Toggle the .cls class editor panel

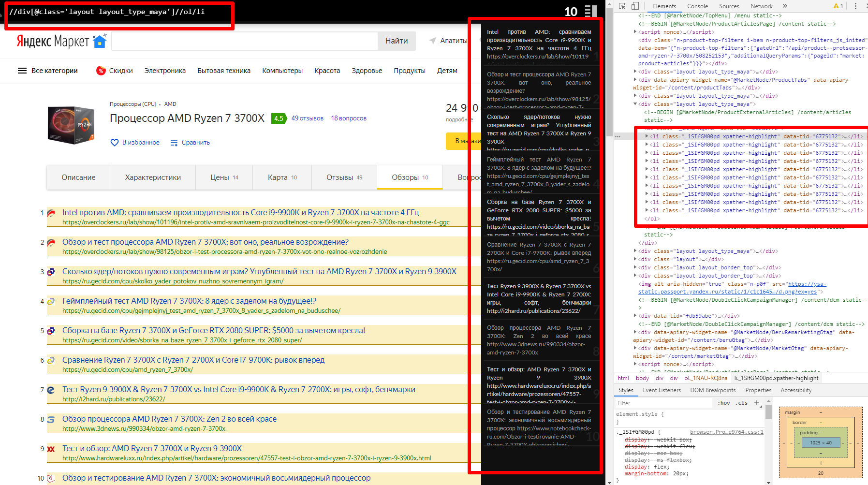click(742, 403)
